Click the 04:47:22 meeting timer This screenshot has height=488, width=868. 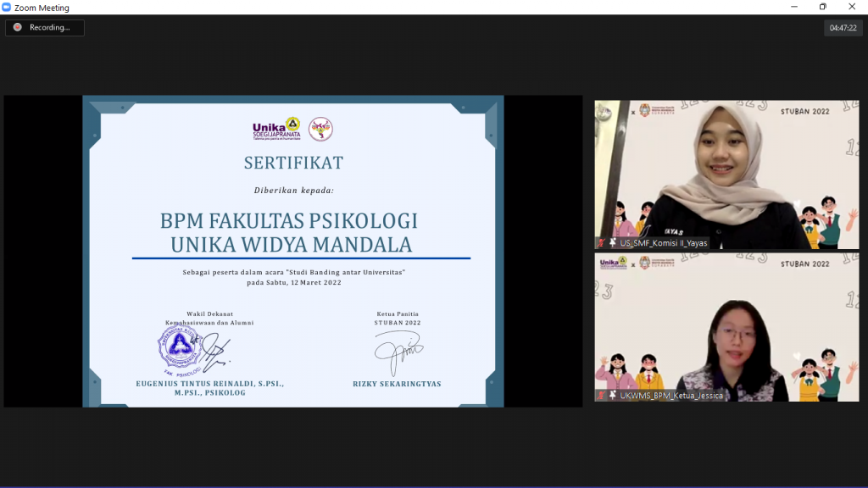pyautogui.click(x=843, y=28)
